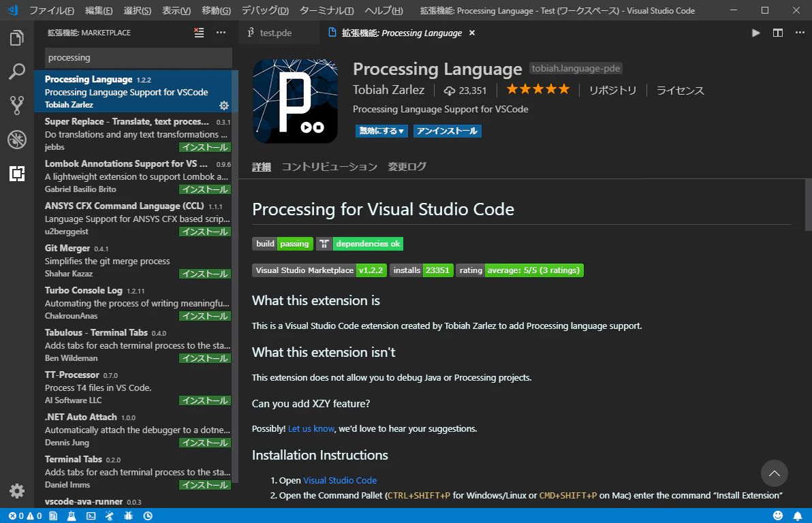Open the ヘルプ menu
Viewport: 812px width, 523px height.
[384, 10]
